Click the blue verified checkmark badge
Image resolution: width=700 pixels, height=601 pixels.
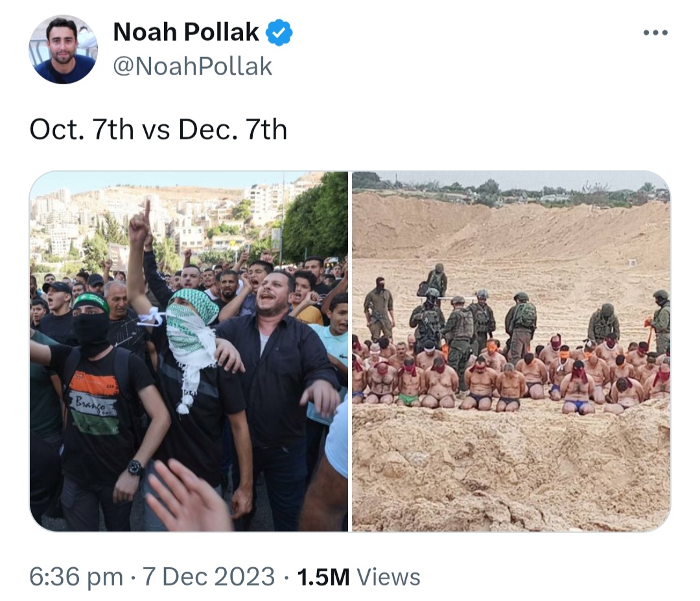279,32
